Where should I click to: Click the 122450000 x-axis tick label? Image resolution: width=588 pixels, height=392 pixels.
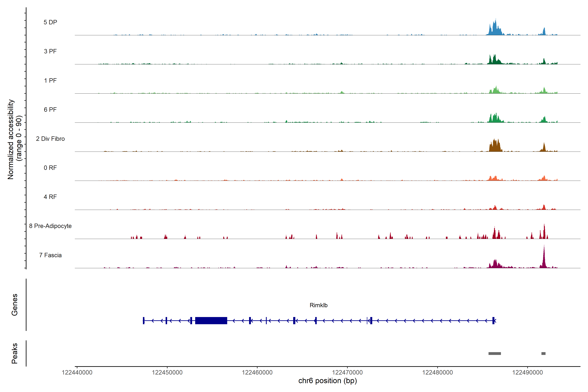tap(167, 373)
